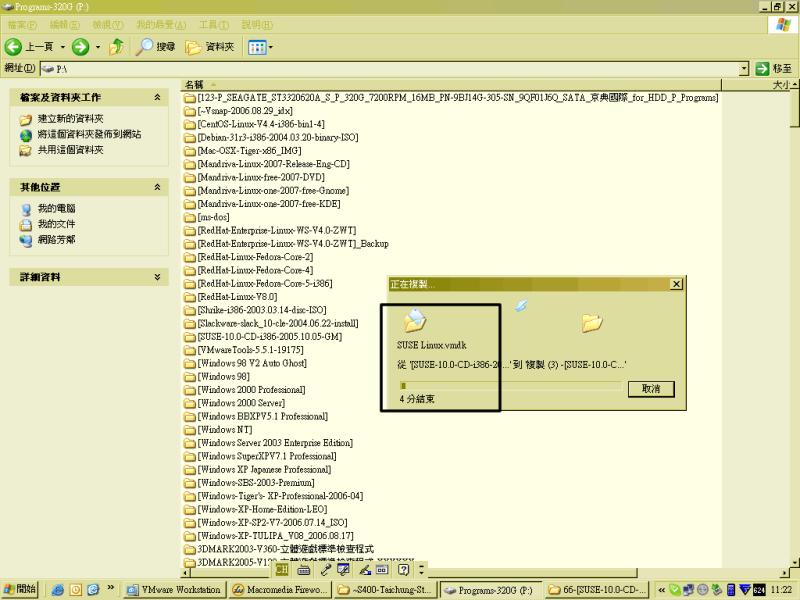800x600 pixels.
Task: Switch to VMware Workstation taskbar button
Action: click(174, 590)
